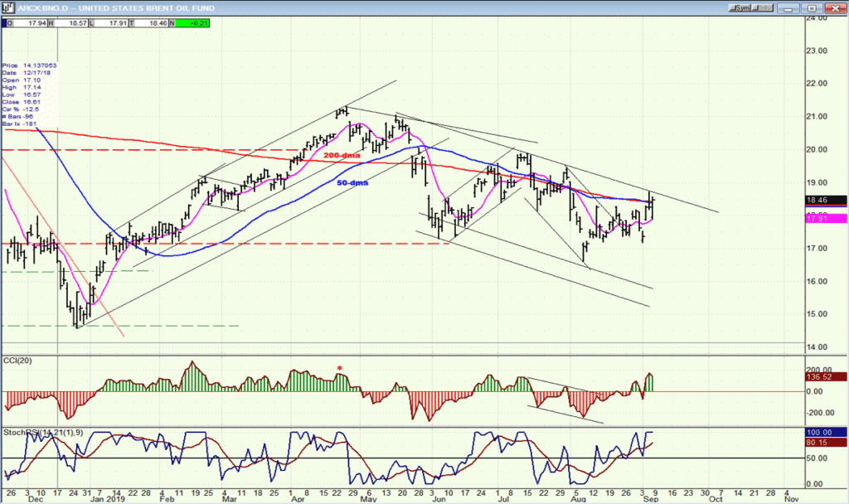Open the CCI(20) indicator label
This screenshot has width=849, height=504.
coord(17,361)
